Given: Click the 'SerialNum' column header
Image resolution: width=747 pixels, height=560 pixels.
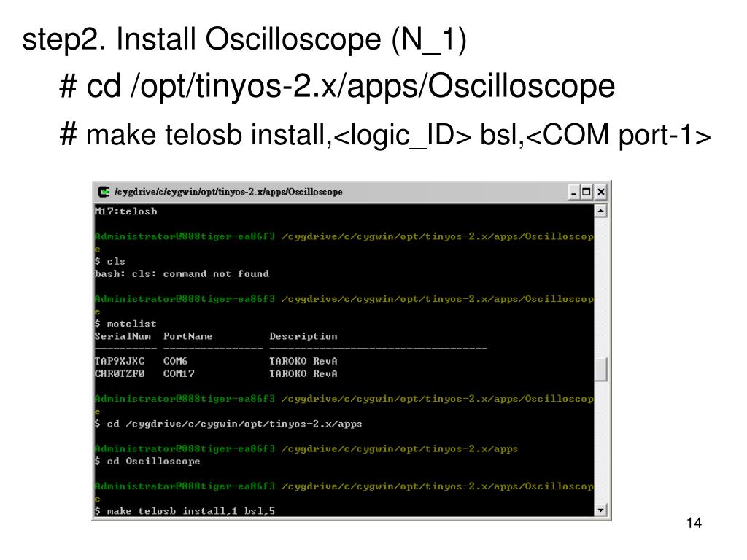Looking at the screenshot, I should [x=123, y=336].
